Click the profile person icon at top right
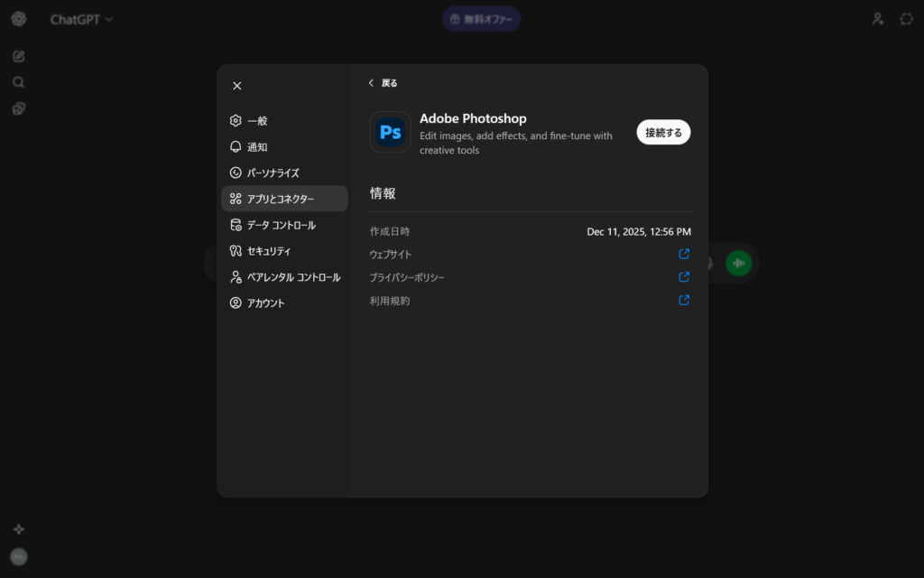 tap(877, 19)
